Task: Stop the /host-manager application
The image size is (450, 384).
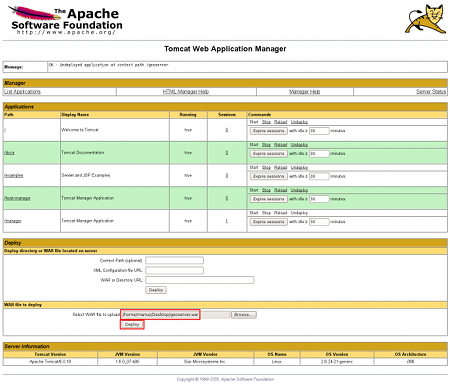Action: (x=266, y=190)
